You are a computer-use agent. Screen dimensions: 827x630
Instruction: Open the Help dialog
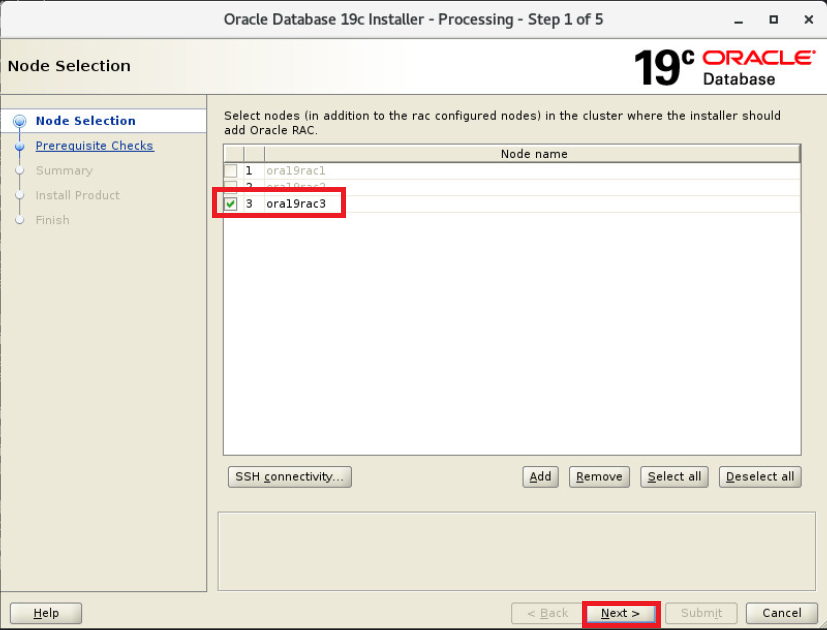[46, 613]
